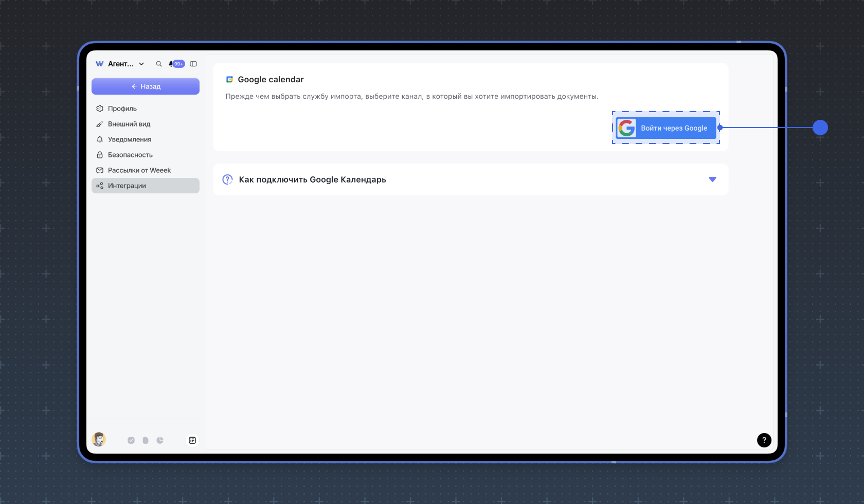Open Рассылки от Weeek section

click(146, 170)
